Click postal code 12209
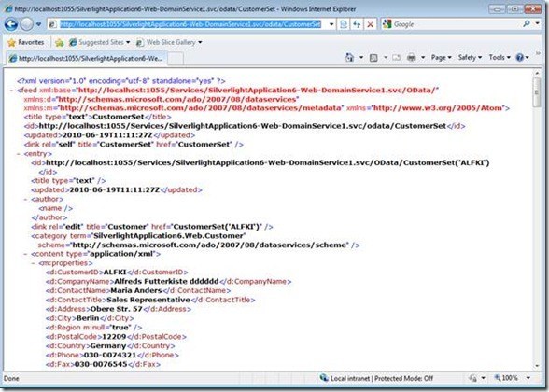549x392 pixels. click(x=114, y=336)
